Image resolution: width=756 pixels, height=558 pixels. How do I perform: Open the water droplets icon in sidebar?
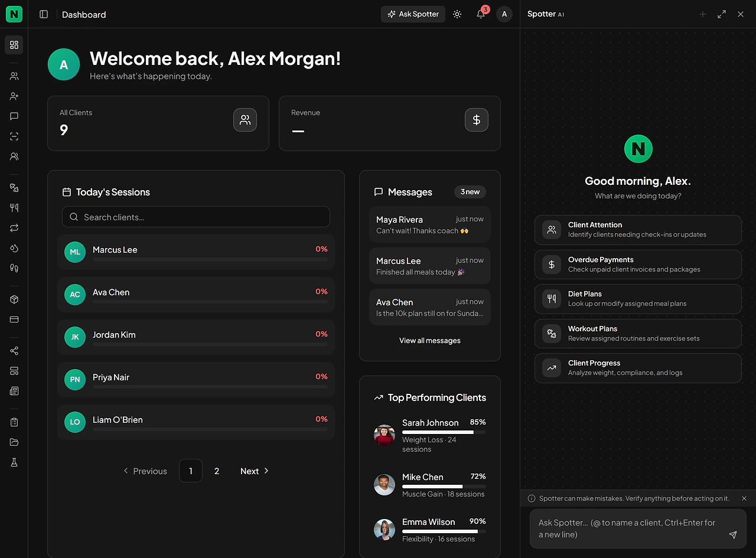point(14,248)
